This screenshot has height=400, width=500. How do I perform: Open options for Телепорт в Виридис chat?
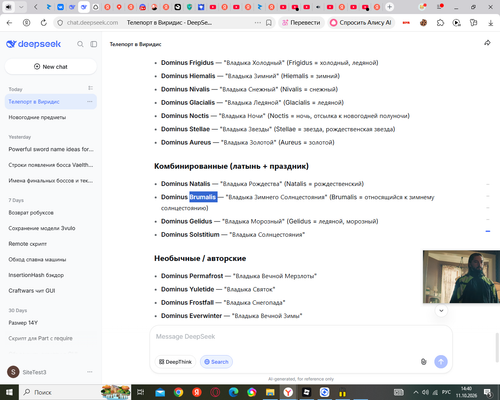pyautogui.click(x=90, y=102)
